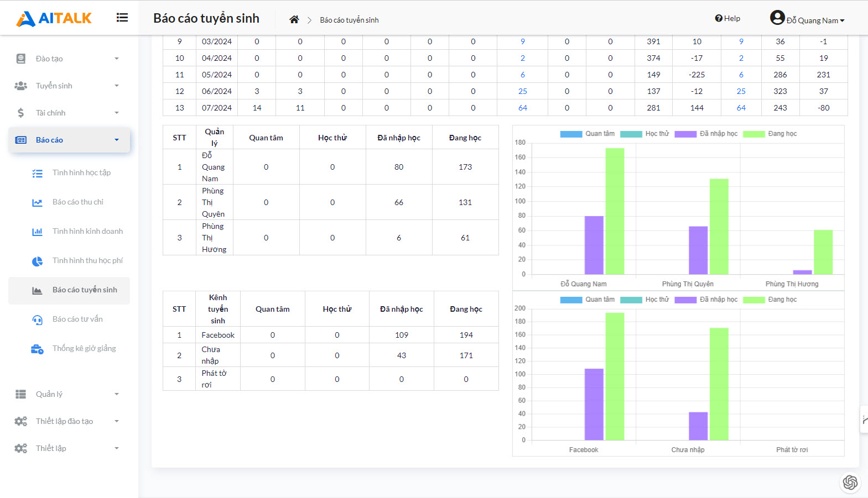Screen dimensions: 868x498
Task: Click the Đào tạo sidebar icon
Action: [x=21, y=59]
